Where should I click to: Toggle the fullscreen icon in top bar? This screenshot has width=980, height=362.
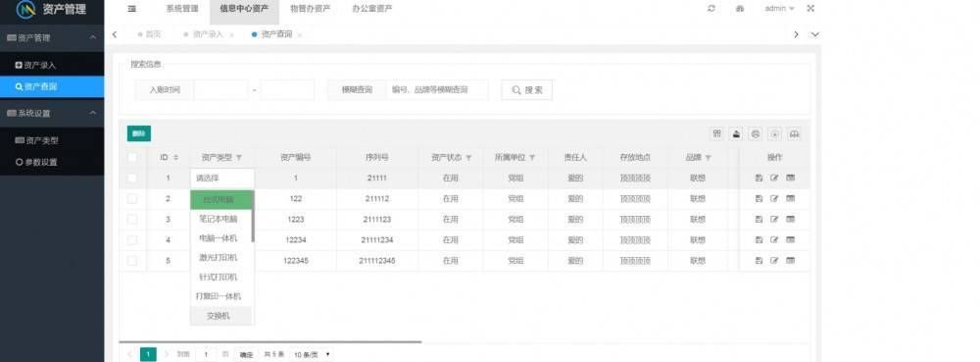[810, 9]
